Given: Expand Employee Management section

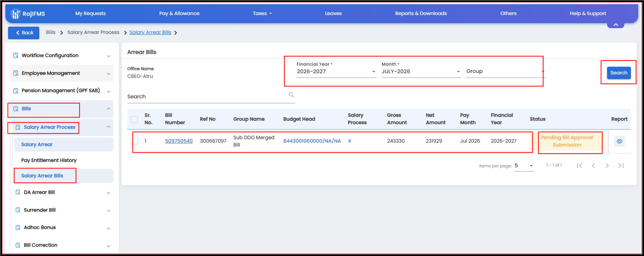Looking at the screenshot, I should (x=109, y=74).
